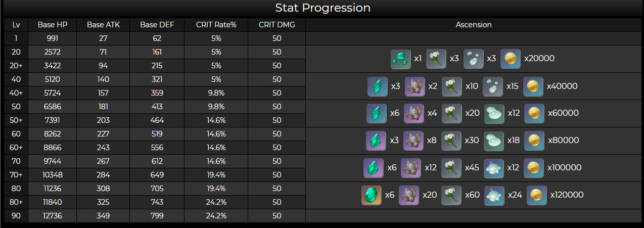Screen dimensions: 644x228
Task: Select the Mora coin icon beside x120000
Action: click(x=537, y=195)
